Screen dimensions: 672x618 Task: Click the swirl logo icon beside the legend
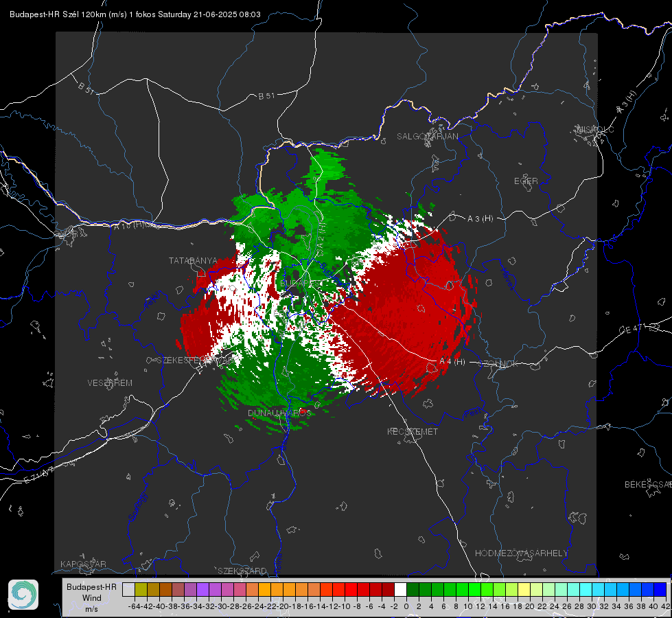[x=23, y=595]
